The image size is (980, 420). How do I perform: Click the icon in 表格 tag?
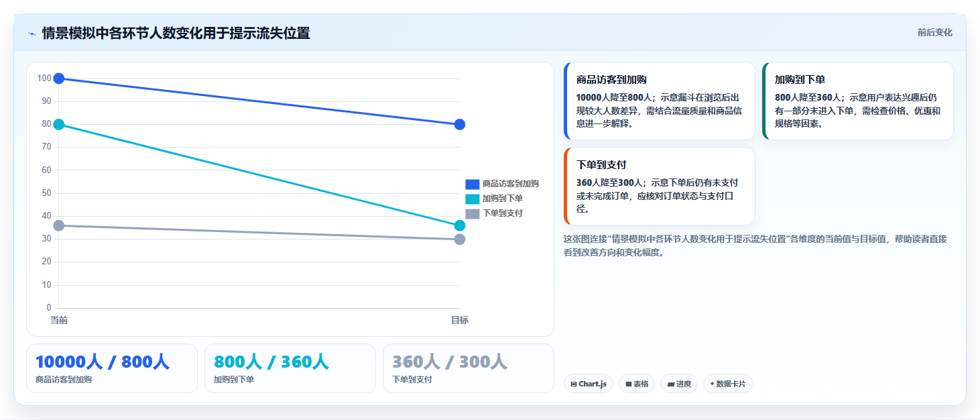(629, 384)
